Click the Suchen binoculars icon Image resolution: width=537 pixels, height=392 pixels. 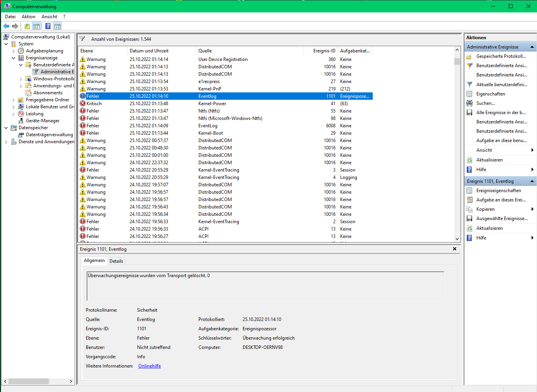point(469,103)
